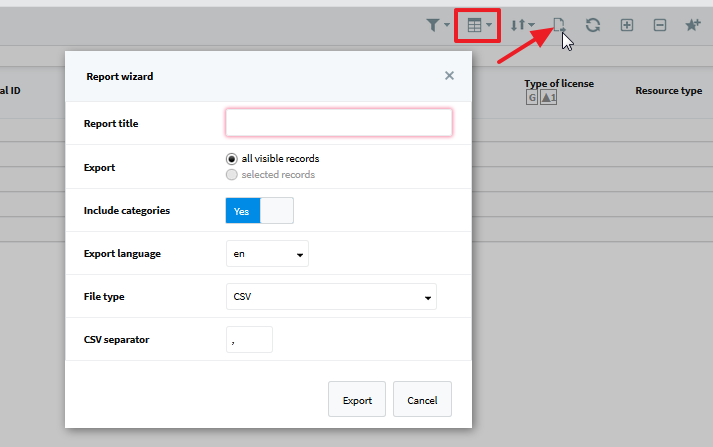Open the sort arrows menu

click(522, 25)
